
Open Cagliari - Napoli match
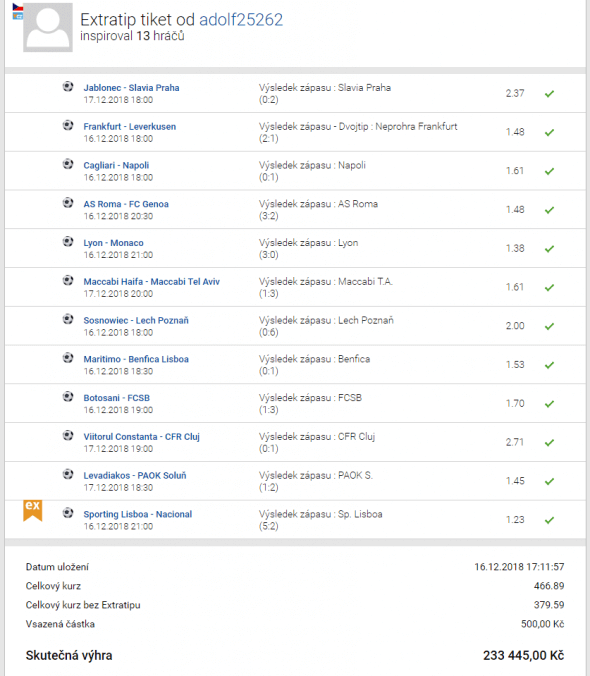(x=116, y=165)
